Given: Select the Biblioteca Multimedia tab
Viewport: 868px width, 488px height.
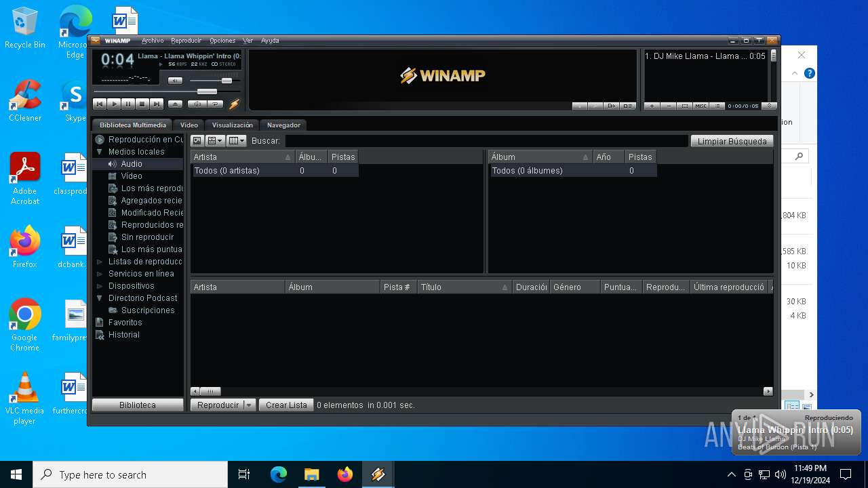Looking at the screenshot, I should [x=133, y=125].
